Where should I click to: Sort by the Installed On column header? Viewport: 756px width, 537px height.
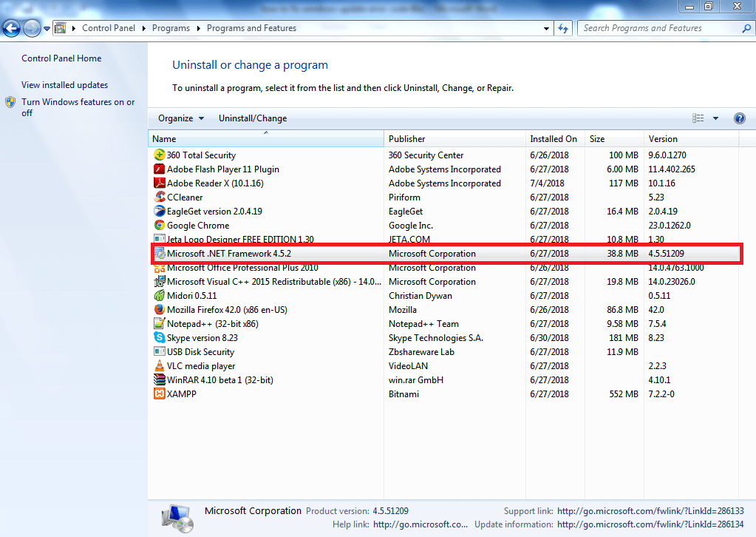pyautogui.click(x=555, y=138)
